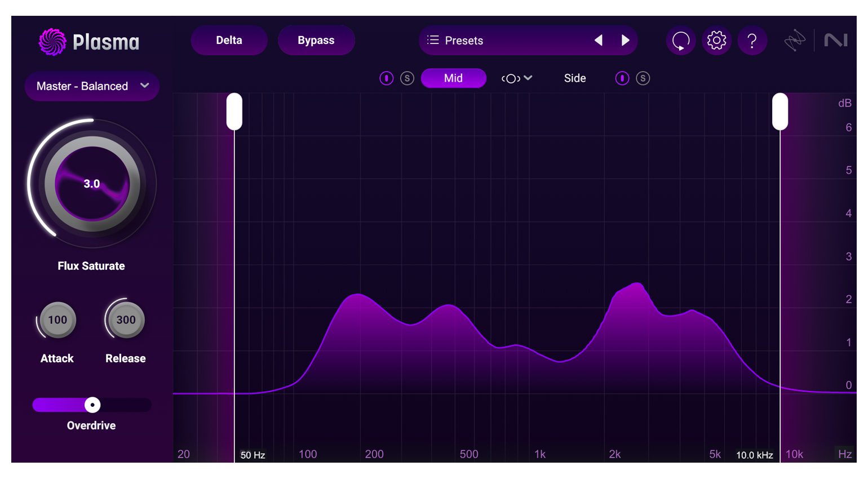Solo the Mid channel

coord(407,78)
